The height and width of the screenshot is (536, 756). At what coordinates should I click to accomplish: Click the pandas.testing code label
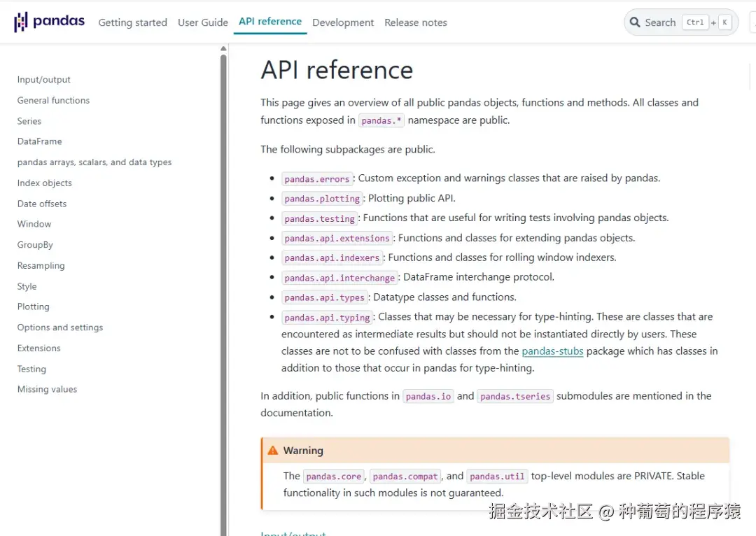320,218
